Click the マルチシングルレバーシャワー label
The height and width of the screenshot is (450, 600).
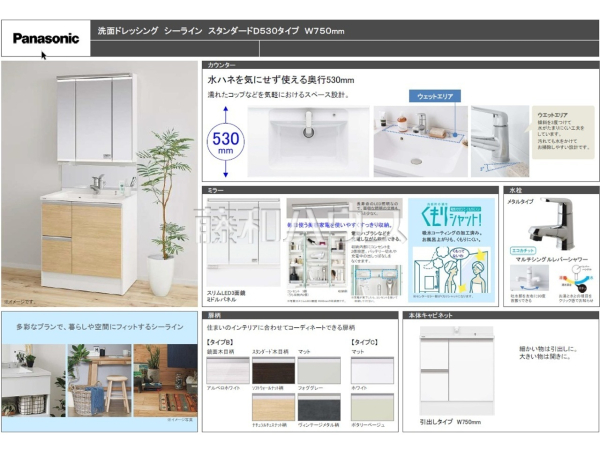[551, 259]
